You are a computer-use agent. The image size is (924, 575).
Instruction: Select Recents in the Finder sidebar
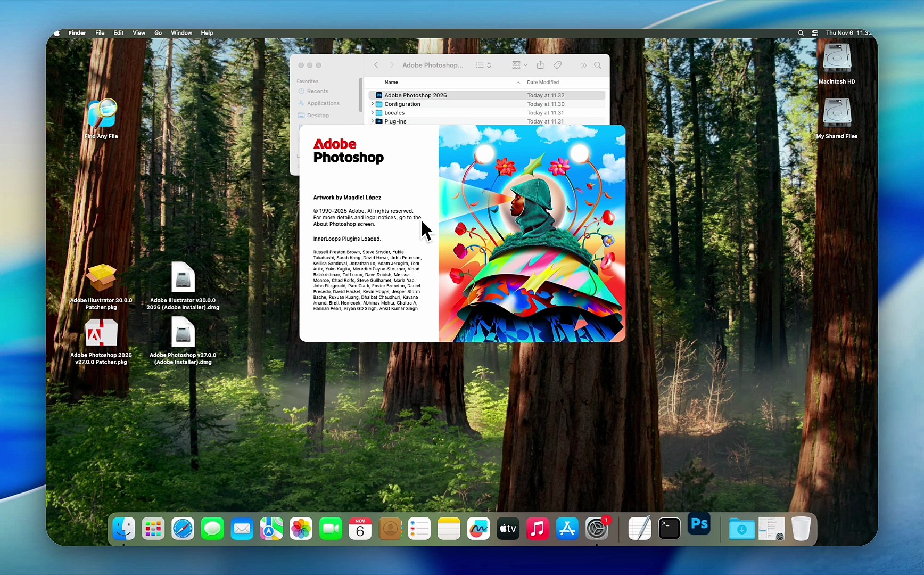tap(318, 91)
